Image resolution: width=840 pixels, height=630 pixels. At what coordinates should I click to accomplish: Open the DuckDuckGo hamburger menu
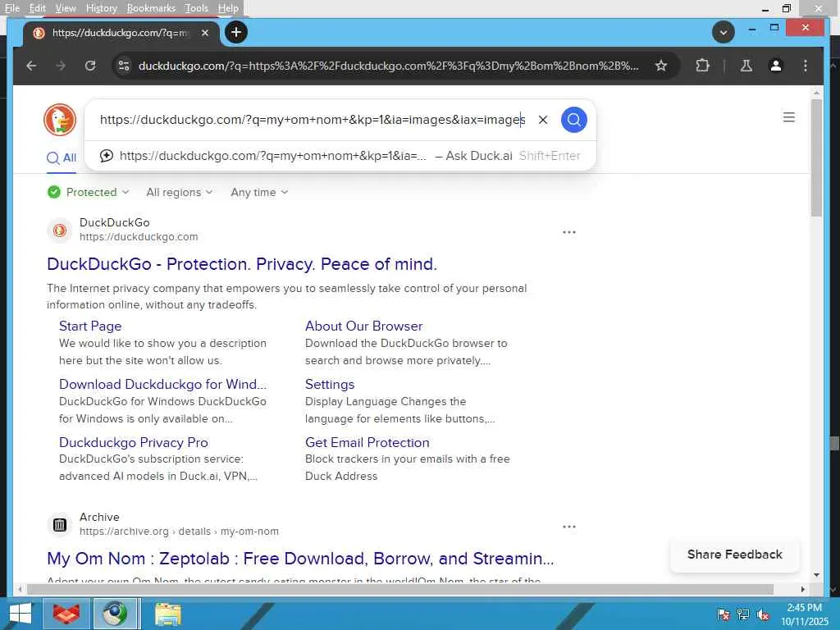[x=788, y=117]
